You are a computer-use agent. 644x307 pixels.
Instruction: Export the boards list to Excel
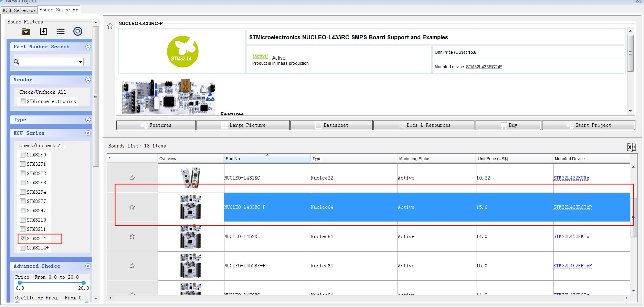(x=631, y=147)
